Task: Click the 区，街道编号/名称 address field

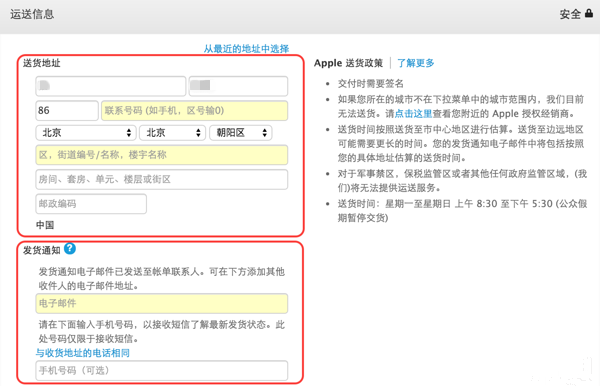Action: [162, 155]
